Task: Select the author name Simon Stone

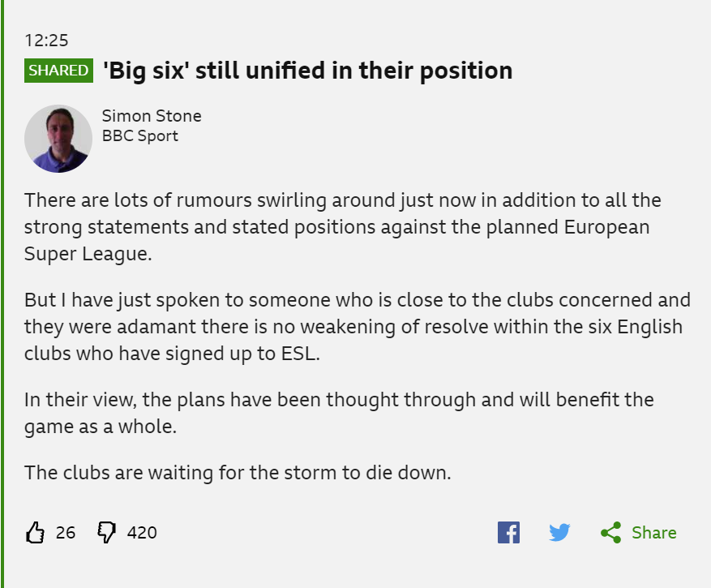Action: [152, 116]
